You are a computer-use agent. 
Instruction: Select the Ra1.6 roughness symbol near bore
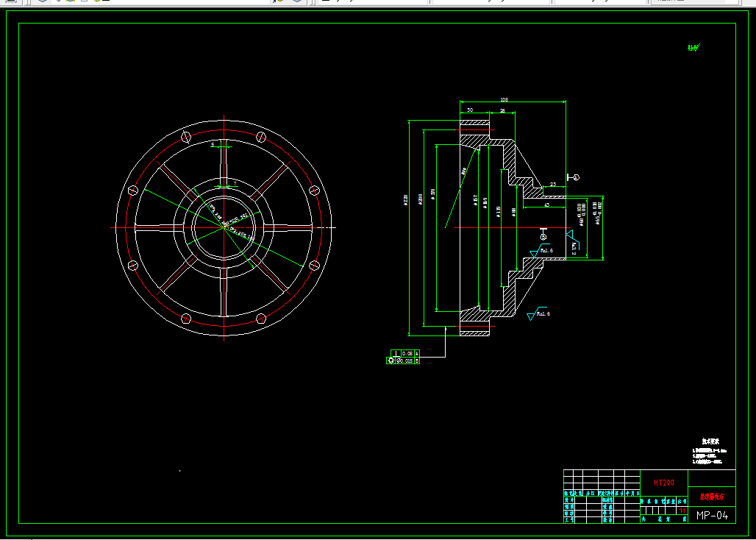(541, 251)
